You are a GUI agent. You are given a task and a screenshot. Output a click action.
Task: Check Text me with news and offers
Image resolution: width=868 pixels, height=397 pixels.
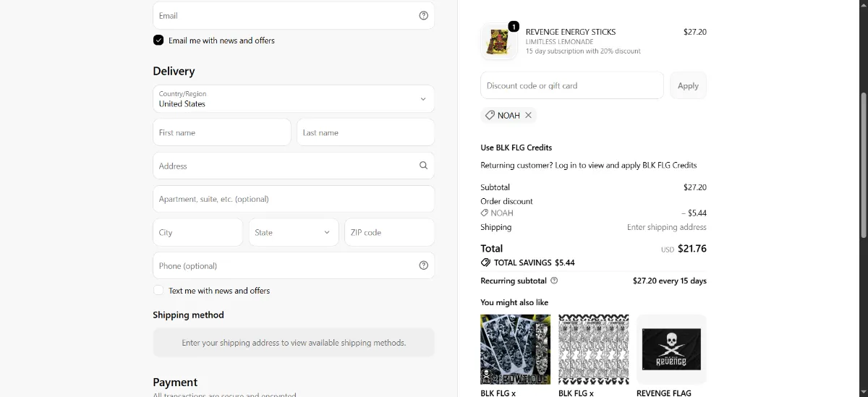158,291
